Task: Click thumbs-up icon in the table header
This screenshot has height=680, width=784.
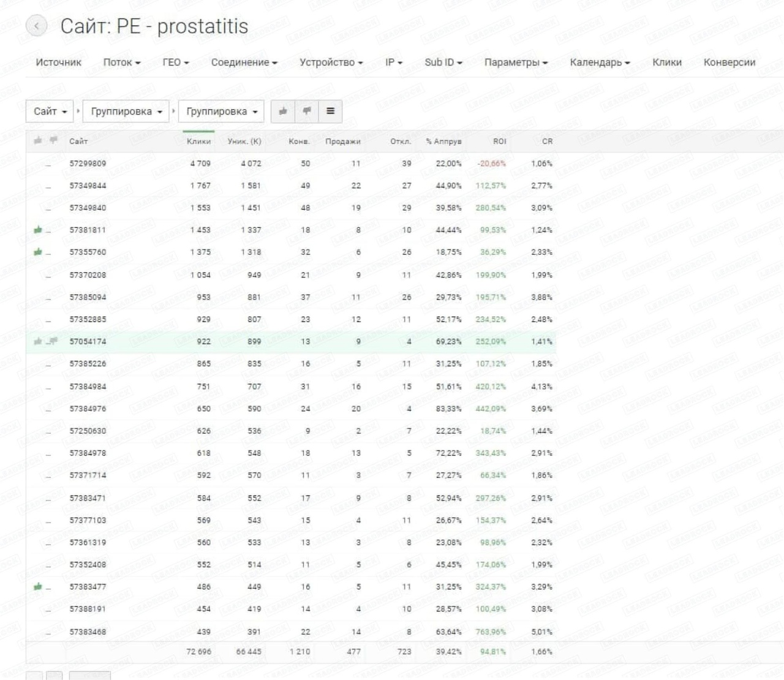Action: tap(38, 141)
